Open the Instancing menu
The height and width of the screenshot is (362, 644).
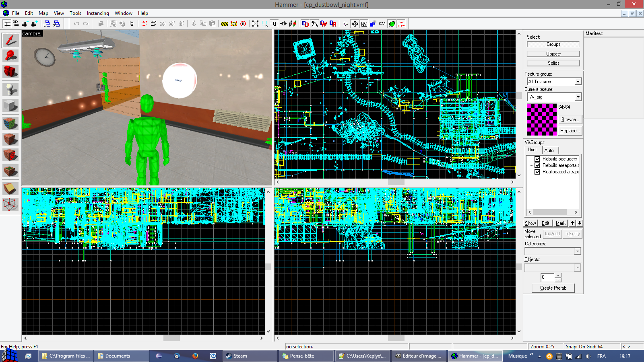98,13
